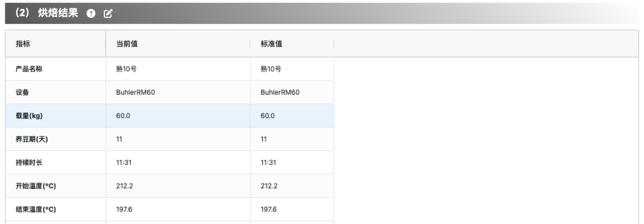This screenshot has width=644, height=224.
Task: Select the 指标 column header
Action: tap(23, 44)
